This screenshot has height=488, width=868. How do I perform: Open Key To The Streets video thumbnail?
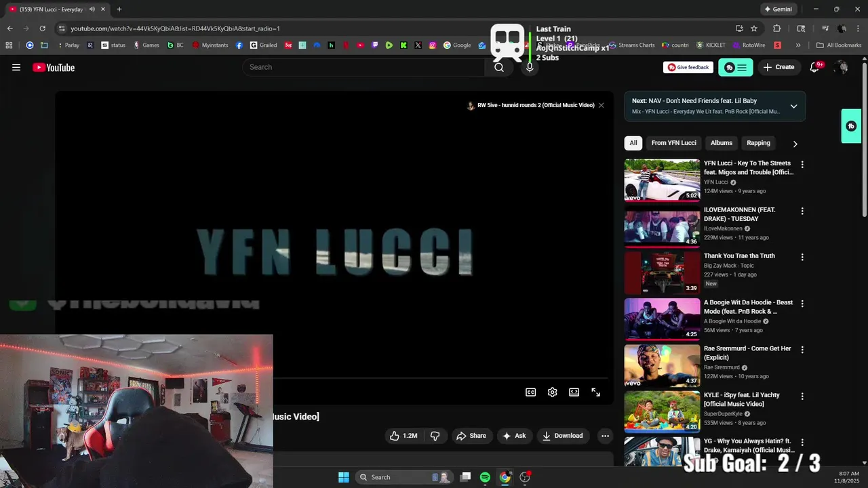662,180
